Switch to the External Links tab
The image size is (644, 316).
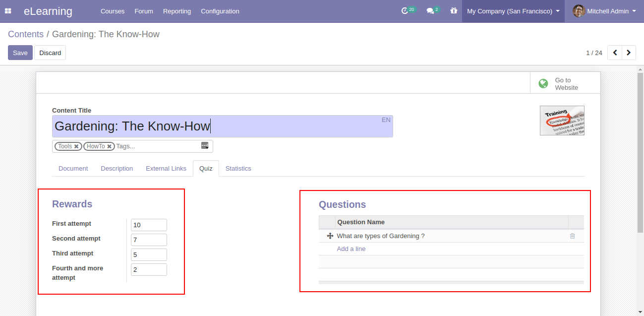point(166,169)
